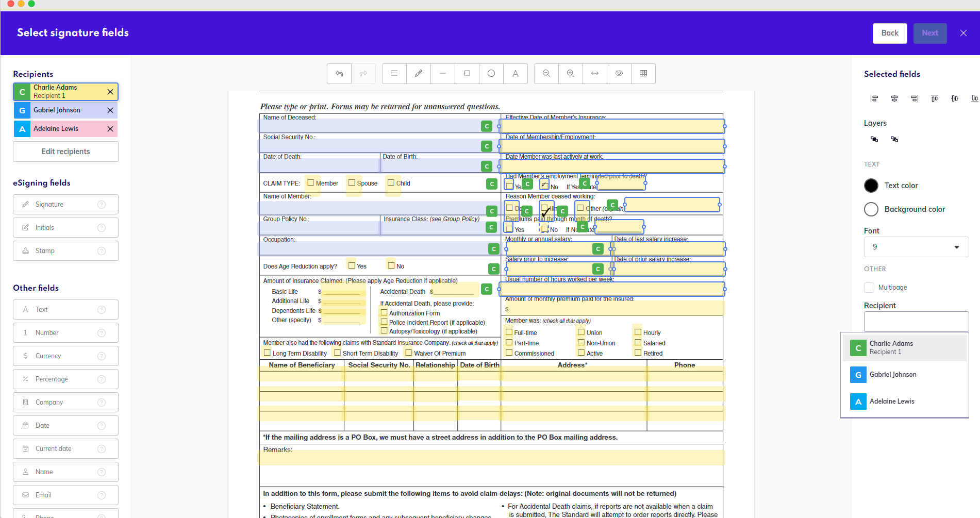
Task: Click the Edit recipients button
Action: coord(65,151)
